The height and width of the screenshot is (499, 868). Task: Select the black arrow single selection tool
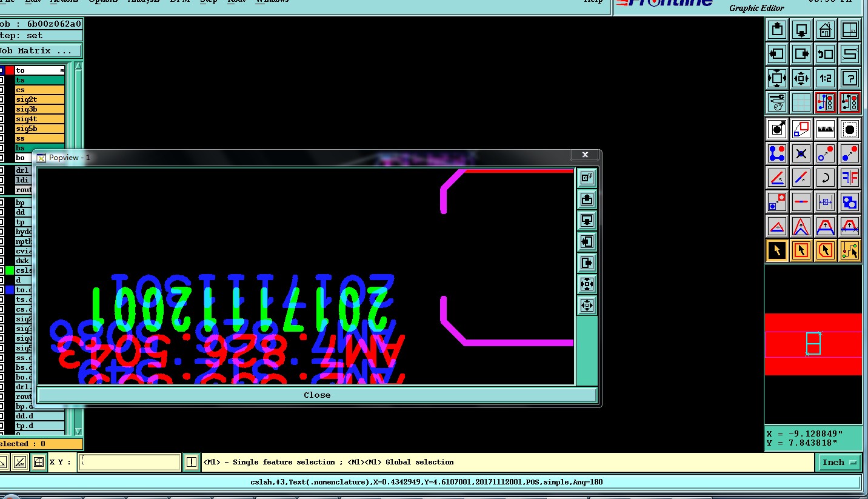click(x=777, y=250)
